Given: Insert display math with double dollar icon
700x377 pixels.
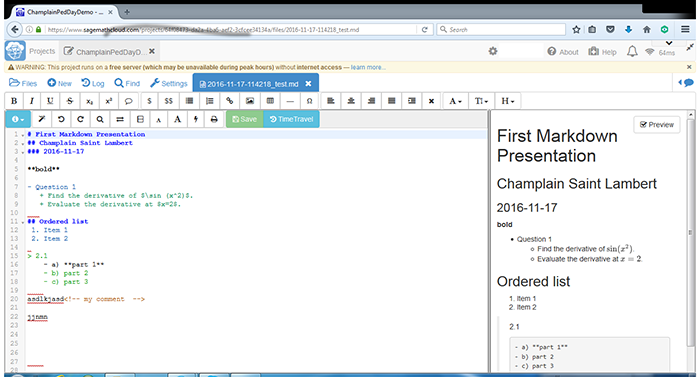Looking at the screenshot, I should (168, 101).
